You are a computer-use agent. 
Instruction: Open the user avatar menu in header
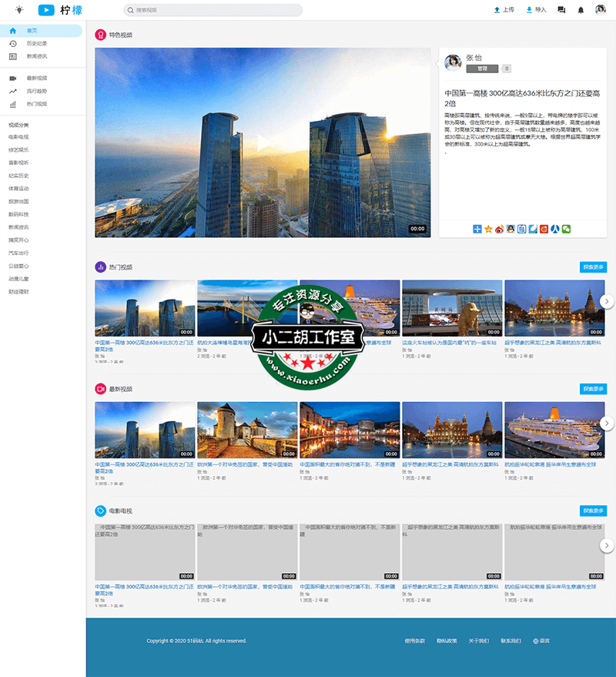click(x=601, y=10)
